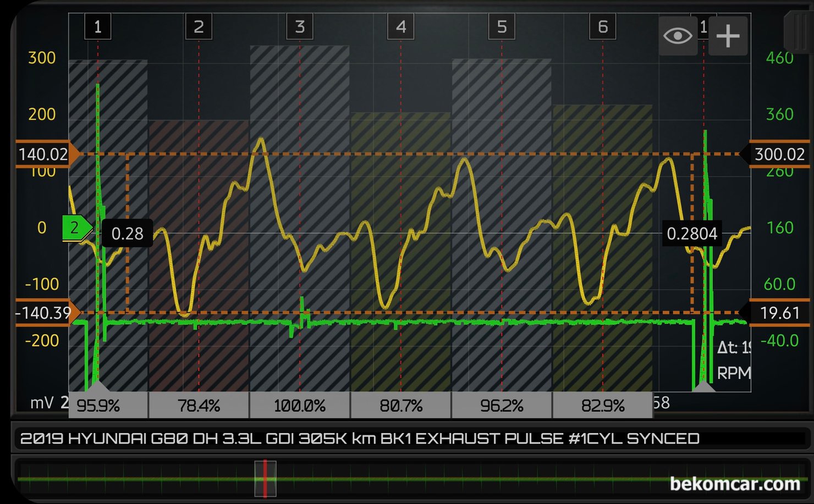Click the 0.28 time cursor label
The image size is (814, 504).
(127, 234)
